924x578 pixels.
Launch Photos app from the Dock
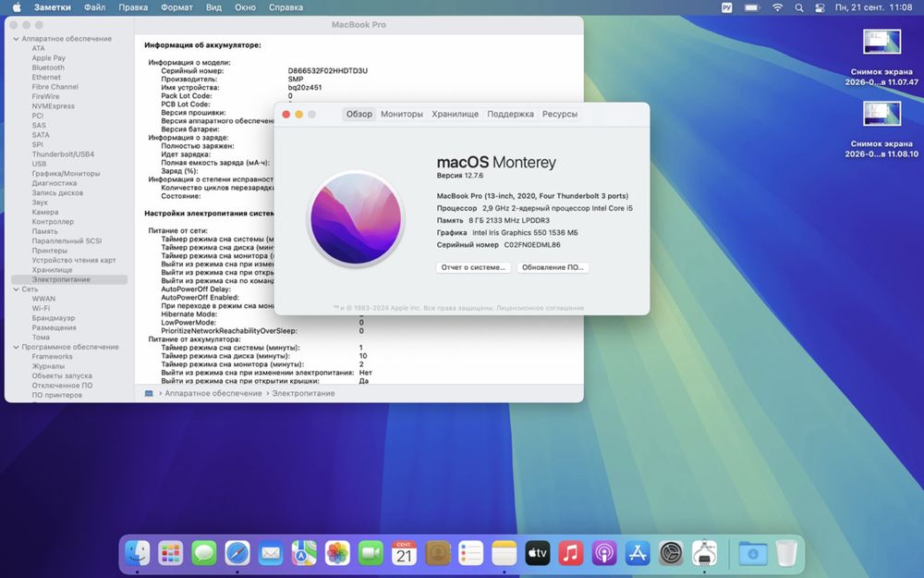click(337, 553)
